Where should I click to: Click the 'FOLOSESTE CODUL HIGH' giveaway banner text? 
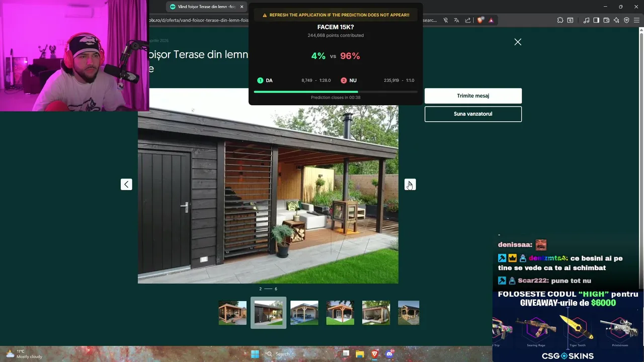pyautogui.click(x=568, y=299)
